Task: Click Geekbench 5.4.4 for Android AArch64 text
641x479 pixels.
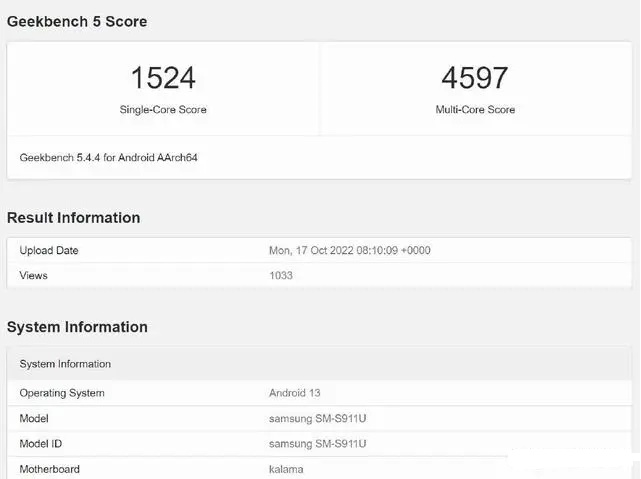Action: click(x=108, y=158)
